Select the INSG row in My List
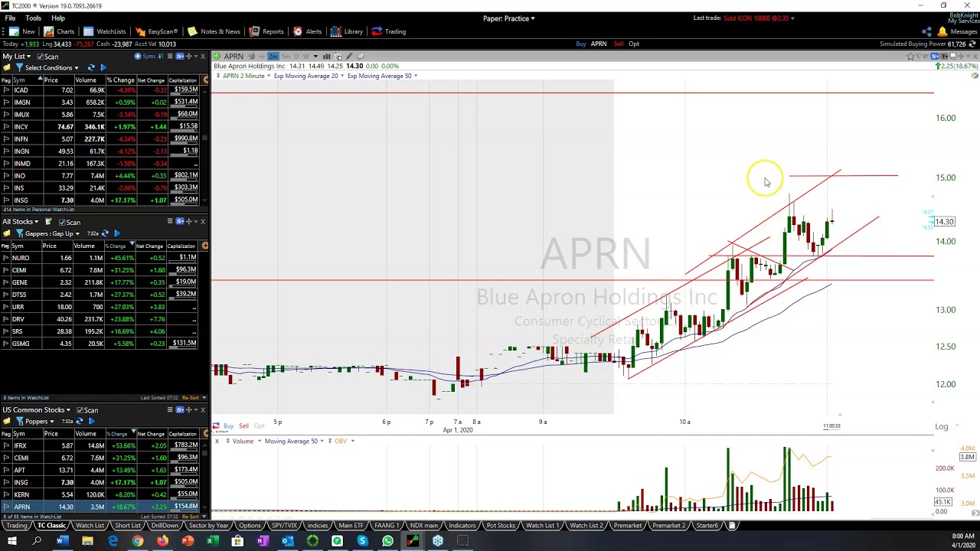The image size is (980, 551). click(100, 201)
